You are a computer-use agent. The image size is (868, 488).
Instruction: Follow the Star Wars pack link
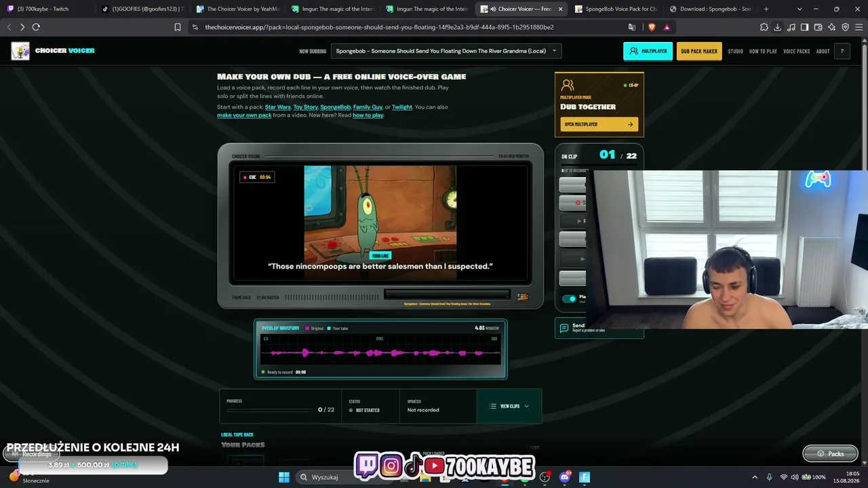pyautogui.click(x=278, y=107)
